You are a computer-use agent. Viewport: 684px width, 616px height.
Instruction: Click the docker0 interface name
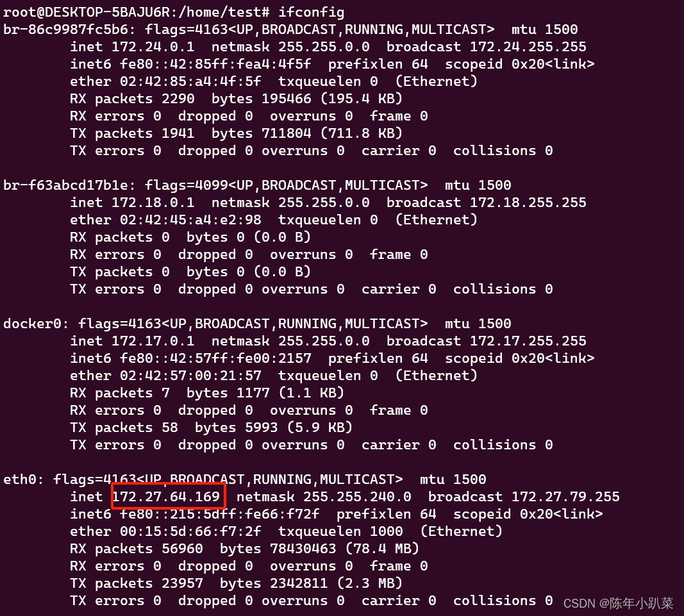tap(32, 323)
